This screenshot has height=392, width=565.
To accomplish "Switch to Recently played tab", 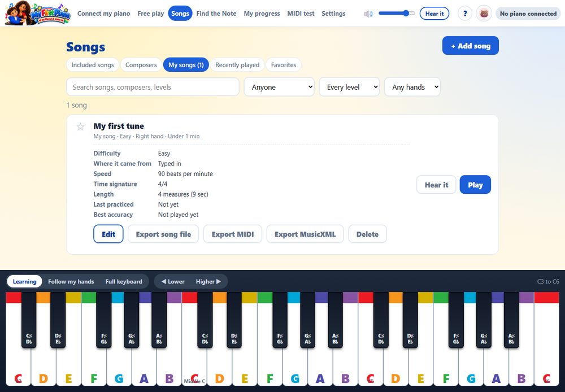I will pyautogui.click(x=237, y=65).
